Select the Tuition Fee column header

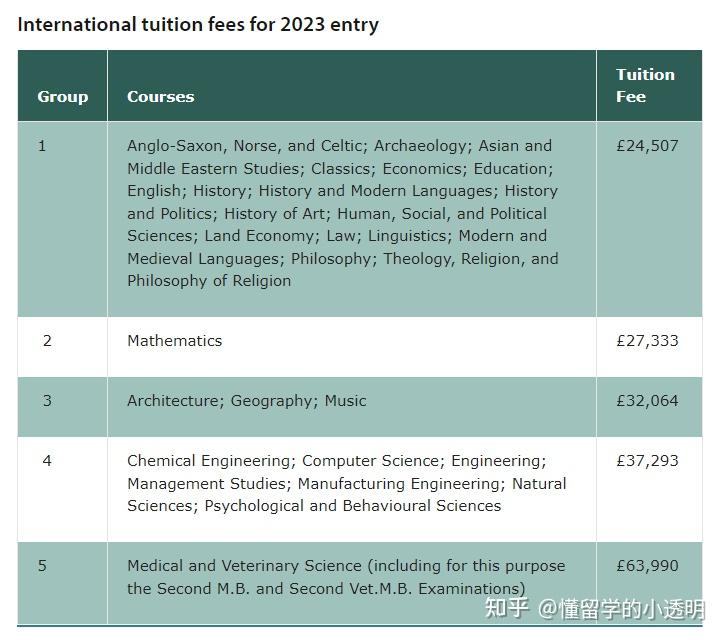pyautogui.click(x=645, y=86)
